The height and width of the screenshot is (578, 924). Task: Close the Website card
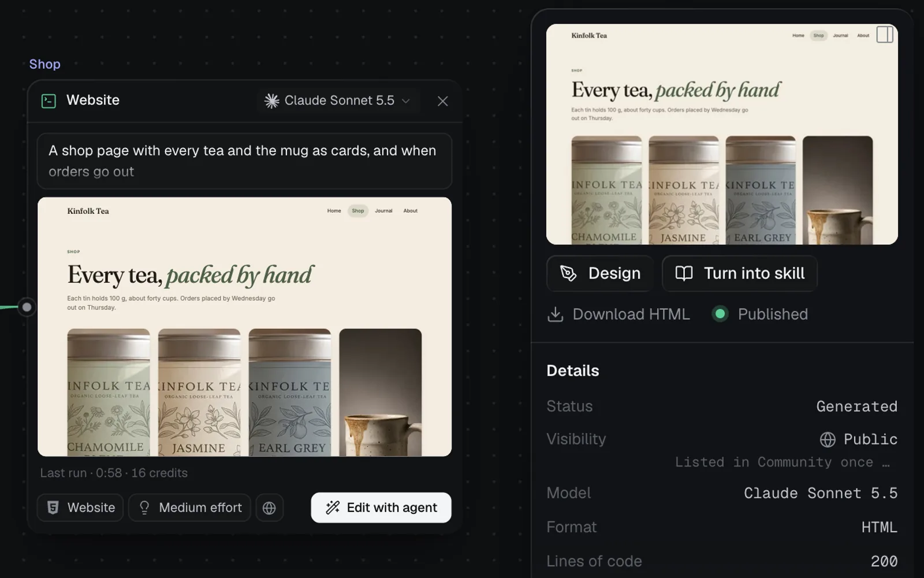click(443, 101)
